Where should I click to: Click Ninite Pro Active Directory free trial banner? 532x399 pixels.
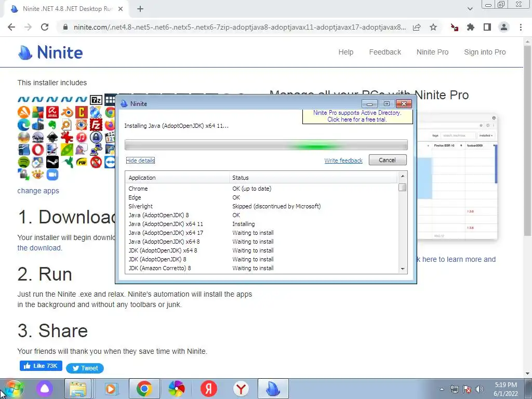tap(357, 116)
